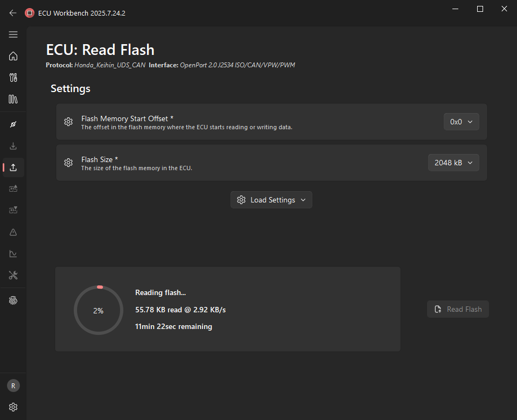Open the warning triangle diagnostics icon
The image size is (517, 420).
point(13,232)
